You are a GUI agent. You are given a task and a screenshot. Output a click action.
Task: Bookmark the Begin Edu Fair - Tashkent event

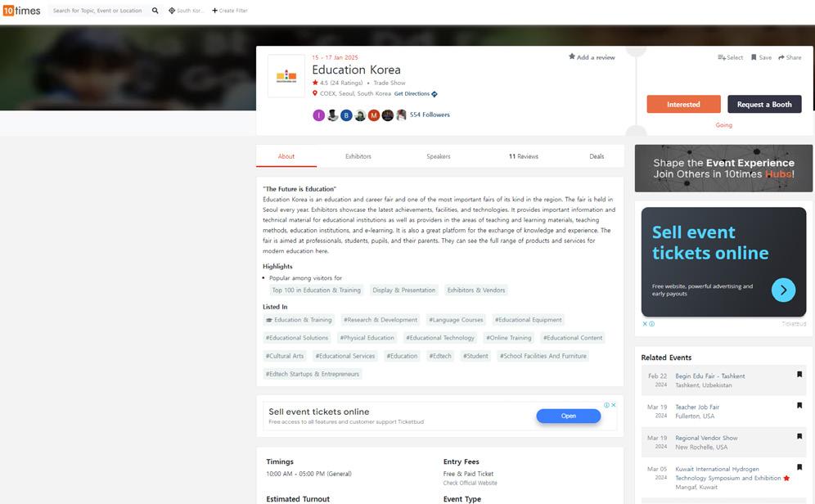point(799,375)
